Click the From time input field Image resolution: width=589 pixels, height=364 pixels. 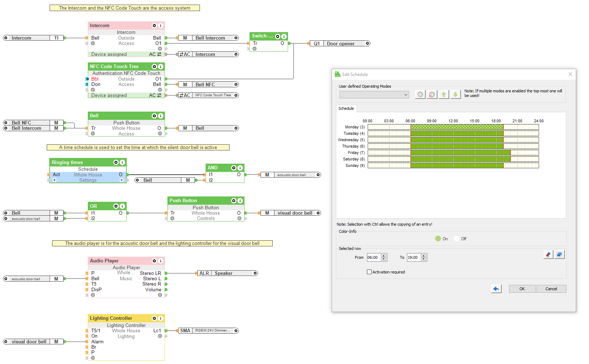[373, 257]
